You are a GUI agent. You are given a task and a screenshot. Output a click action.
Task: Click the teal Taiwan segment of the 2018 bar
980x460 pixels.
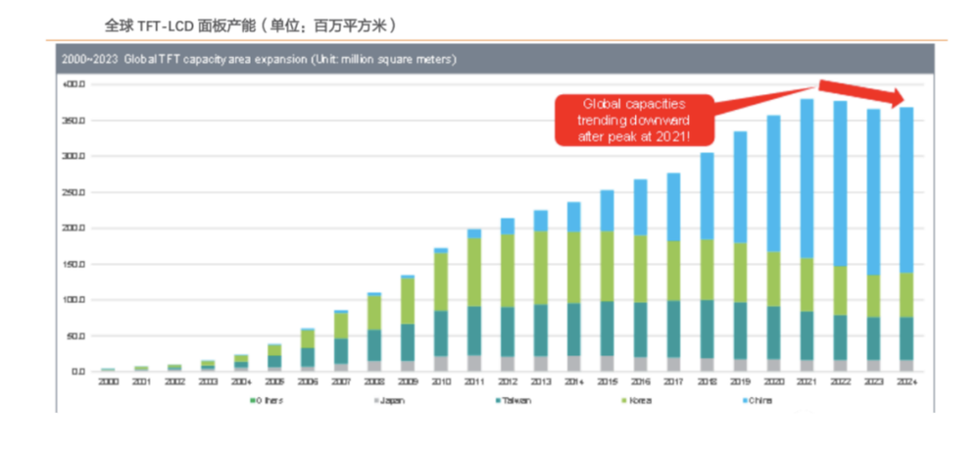coord(707,329)
